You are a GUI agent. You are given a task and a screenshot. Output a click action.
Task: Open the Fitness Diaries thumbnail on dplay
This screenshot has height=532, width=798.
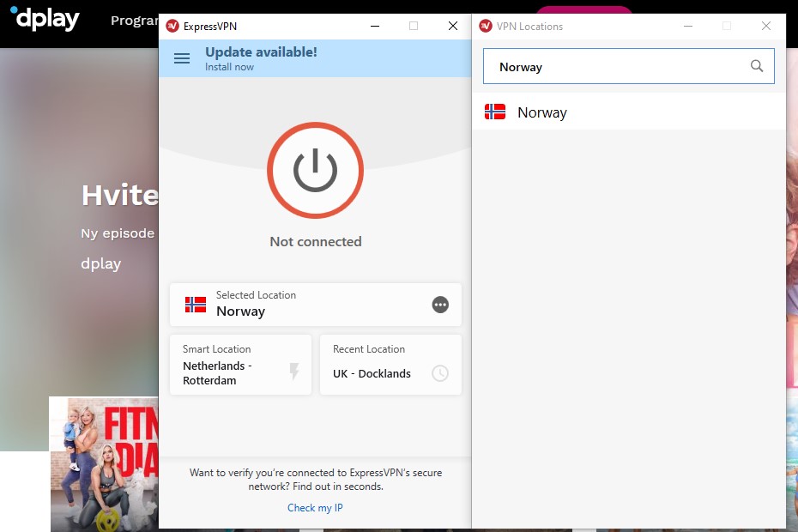tap(105, 464)
